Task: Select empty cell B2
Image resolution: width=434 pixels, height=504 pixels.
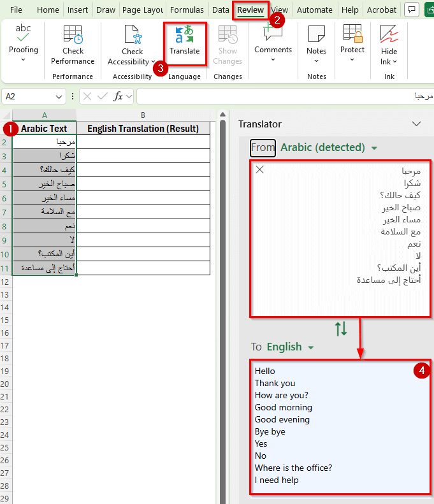Action: pyautogui.click(x=143, y=141)
